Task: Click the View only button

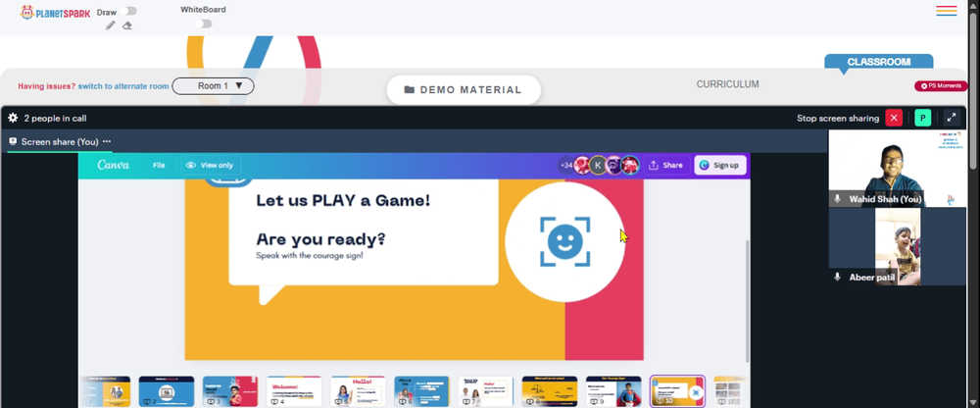Action: [211, 165]
